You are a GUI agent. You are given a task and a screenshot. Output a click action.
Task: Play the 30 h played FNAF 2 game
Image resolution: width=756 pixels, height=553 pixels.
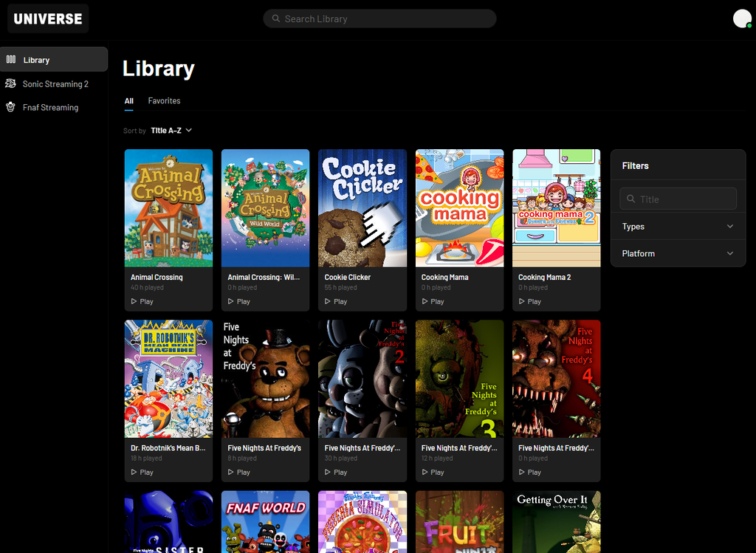click(x=336, y=472)
